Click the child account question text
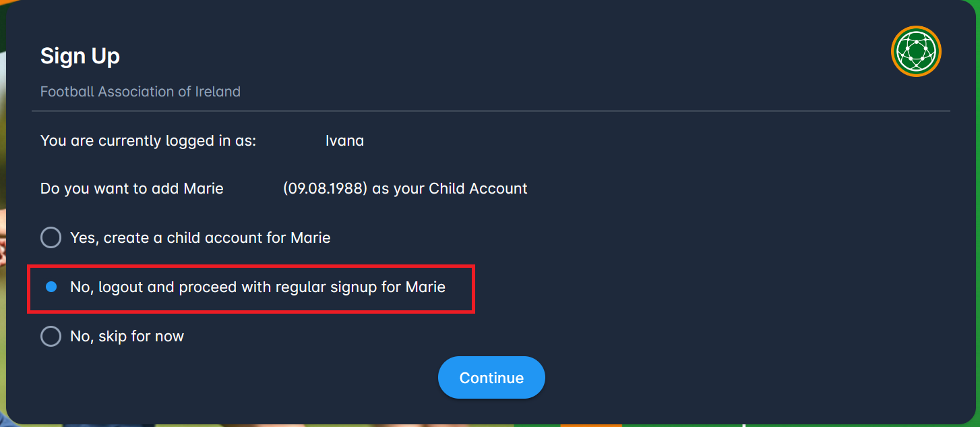980x427 pixels. [x=283, y=188]
